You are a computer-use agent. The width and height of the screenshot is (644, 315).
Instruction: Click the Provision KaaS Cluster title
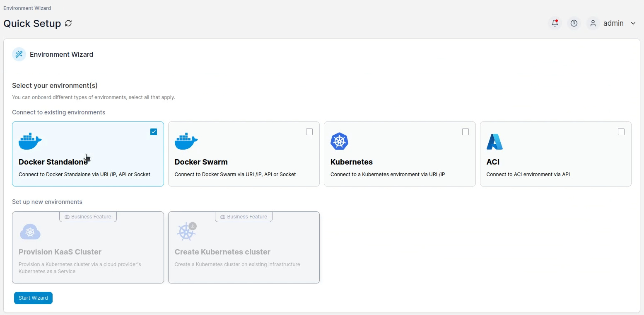click(x=60, y=252)
